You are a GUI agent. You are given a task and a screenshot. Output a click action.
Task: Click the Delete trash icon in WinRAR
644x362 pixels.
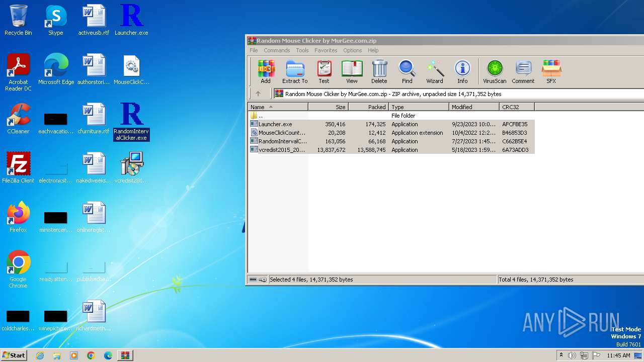click(379, 72)
